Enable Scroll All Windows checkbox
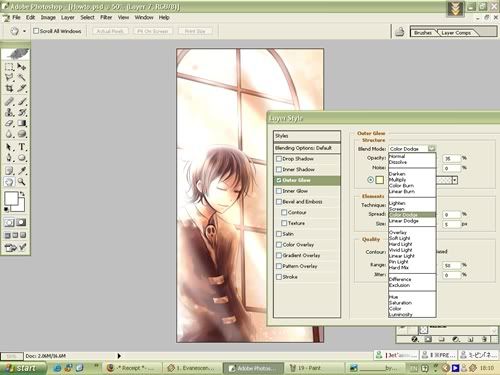This screenshot has height=375, width=500. (36, 31)
